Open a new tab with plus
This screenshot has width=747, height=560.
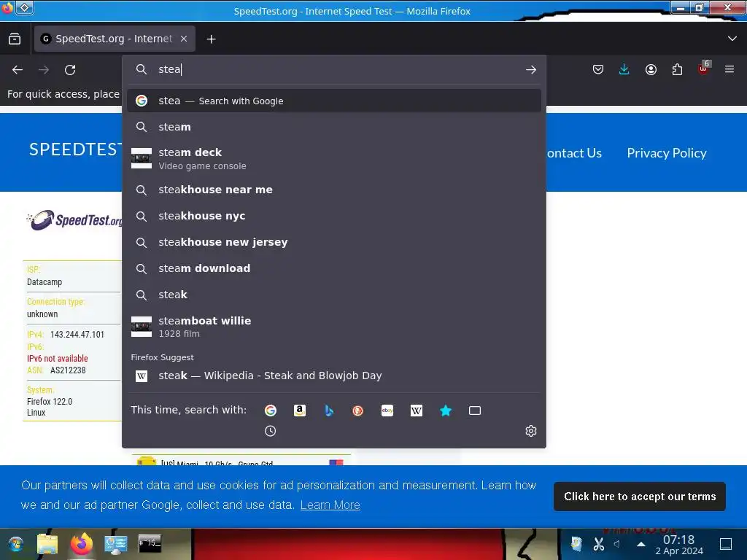211,39
